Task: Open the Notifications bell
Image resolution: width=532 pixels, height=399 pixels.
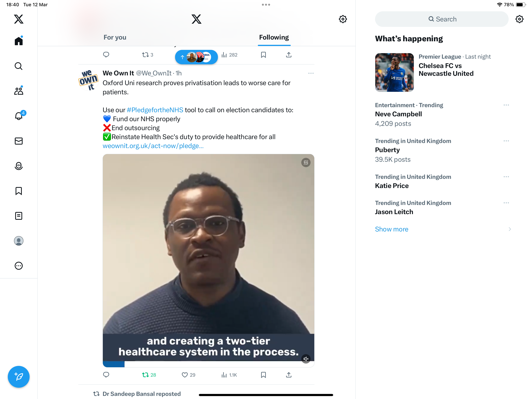Action: tap(18, 116)
